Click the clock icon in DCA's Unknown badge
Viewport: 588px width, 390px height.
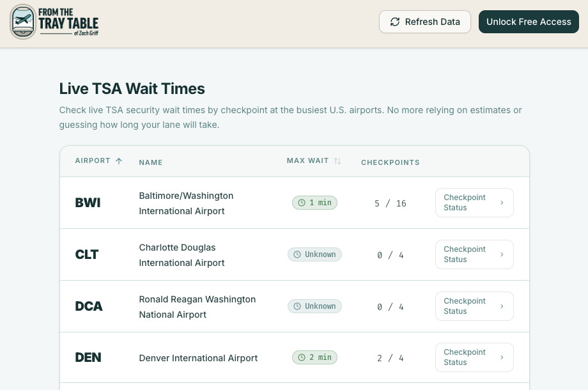(297, 306)
